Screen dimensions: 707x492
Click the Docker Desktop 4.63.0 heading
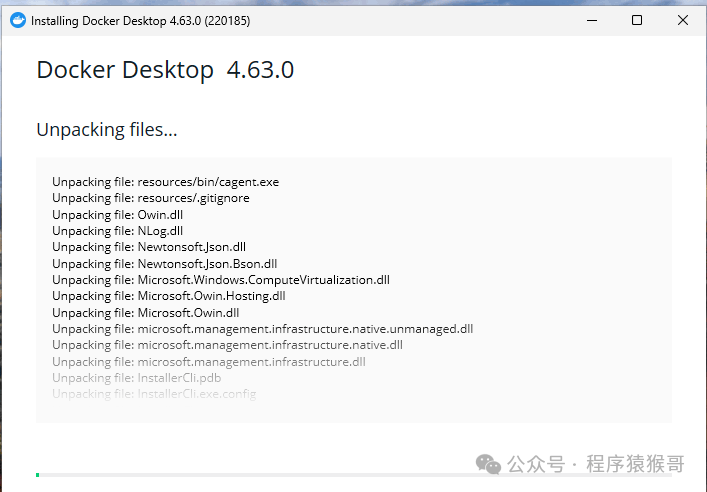coord(165,70)
